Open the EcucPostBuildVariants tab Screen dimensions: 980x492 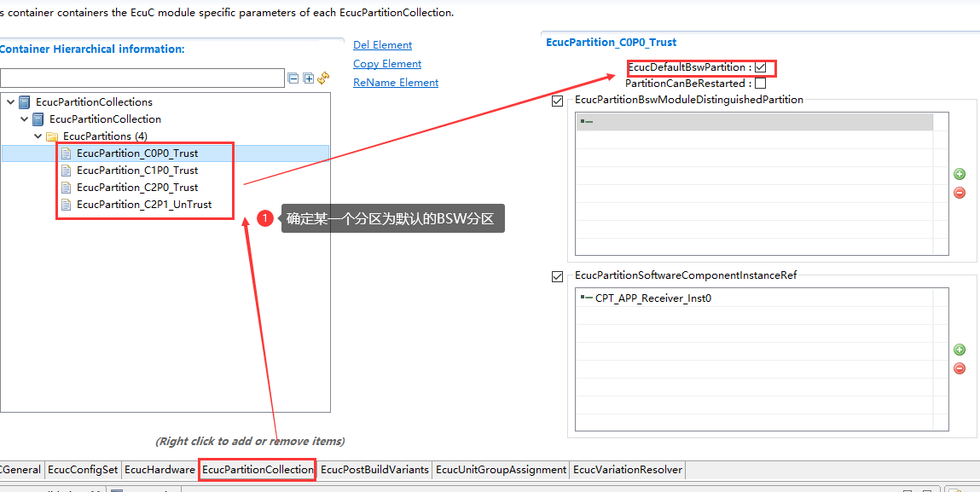pyautogui.click(x=374, y=470)
